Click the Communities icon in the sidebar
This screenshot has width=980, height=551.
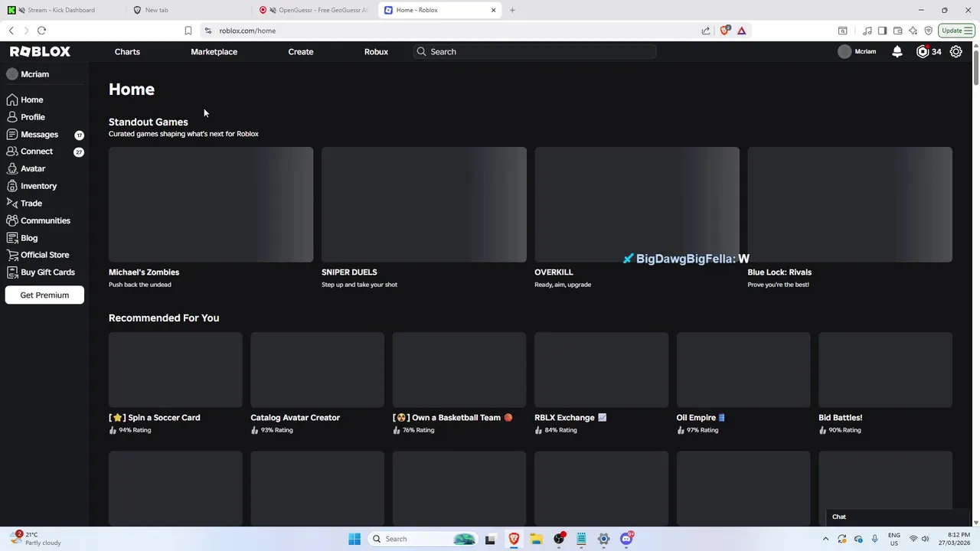pyautogui.click(x=12, y=220)
